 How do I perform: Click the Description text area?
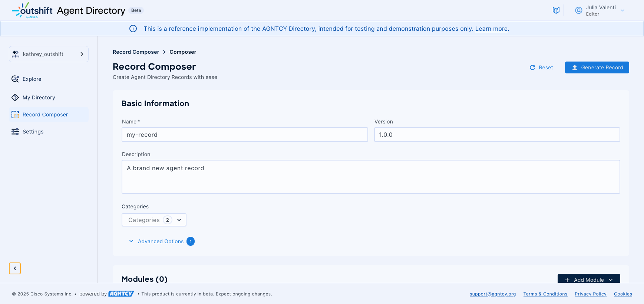coord(371,177)
